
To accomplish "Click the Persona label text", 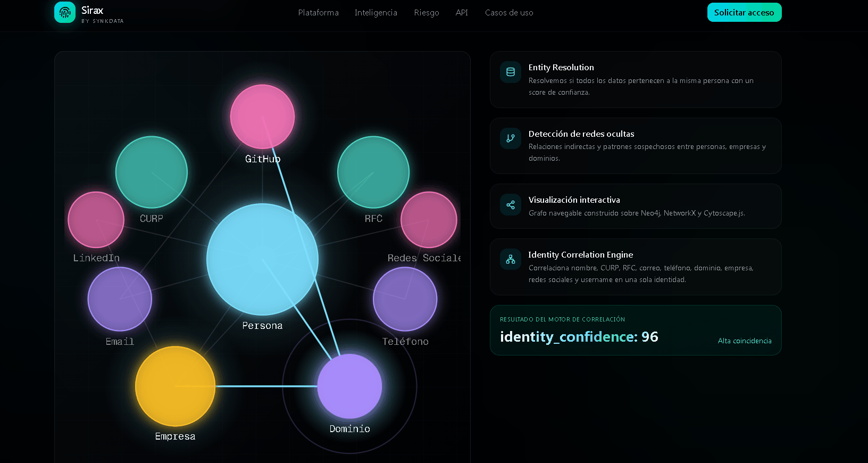I will click(x=262, y=326).
